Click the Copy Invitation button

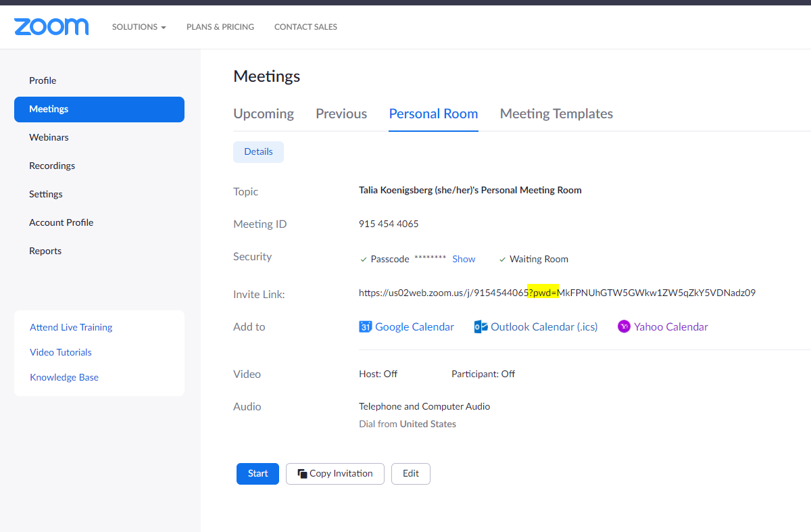pyautogui.click(x=335, y=474)
